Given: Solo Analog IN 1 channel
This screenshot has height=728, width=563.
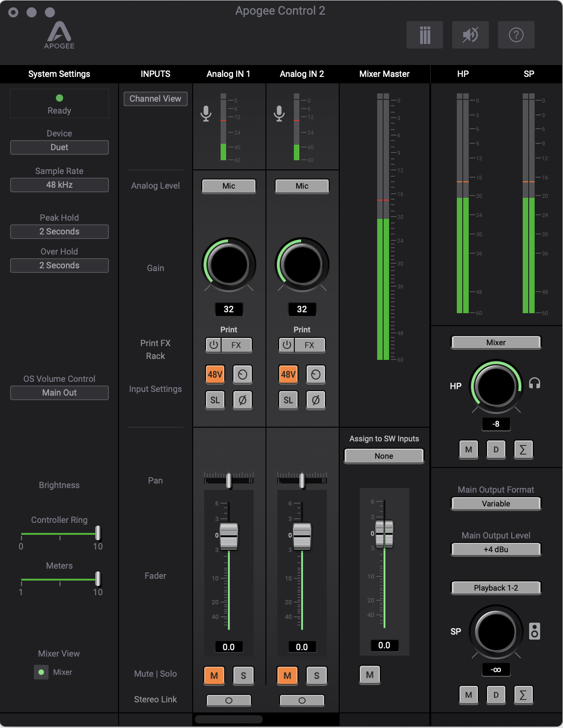Looking at the screenshot, I should (244, 675).
